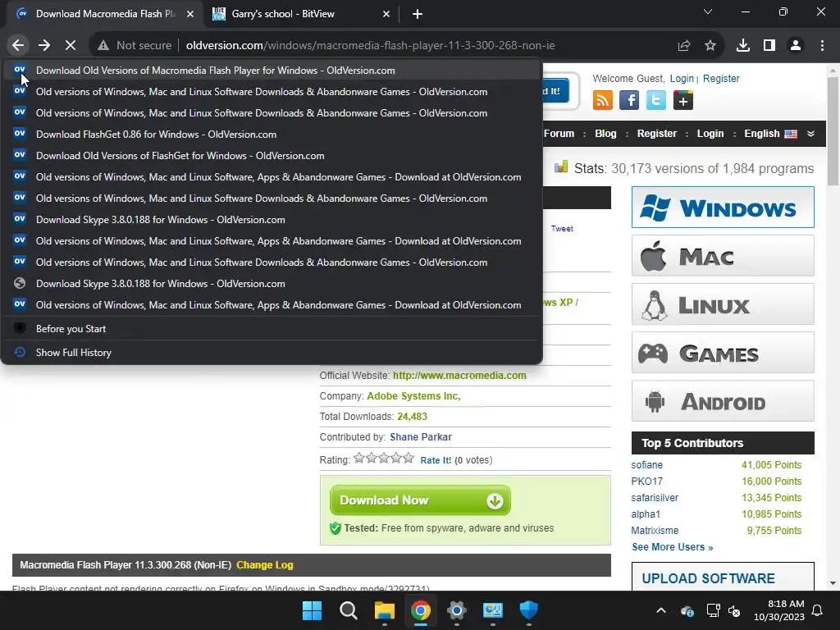Go to 'Download Old Versions of Macromedia Flash Player' history entry
The image size is (840, 630).
pos(272,71)
